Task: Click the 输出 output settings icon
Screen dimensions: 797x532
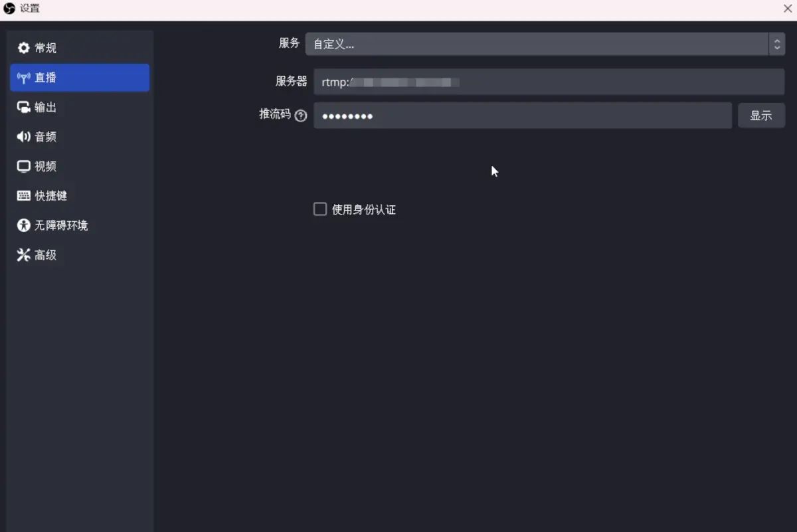Action: click(x=24, y=107)
